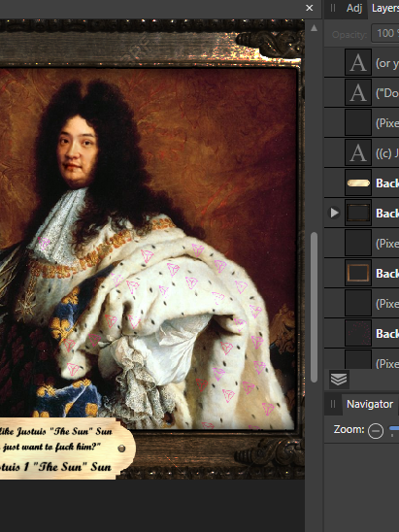
Task: Click the grip handle beside the Navigator tab
Action: pos(333,404)
